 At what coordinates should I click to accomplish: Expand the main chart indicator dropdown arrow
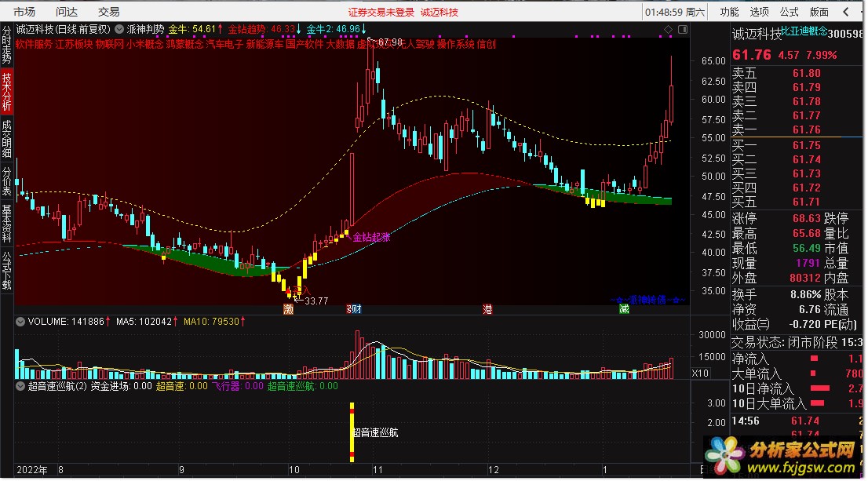(x=119, y=29)
